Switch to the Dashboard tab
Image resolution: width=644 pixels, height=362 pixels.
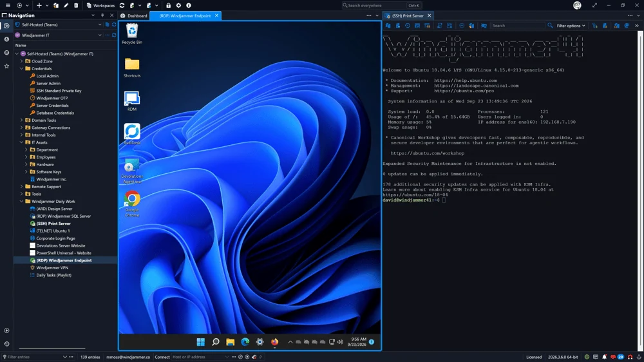133,15
